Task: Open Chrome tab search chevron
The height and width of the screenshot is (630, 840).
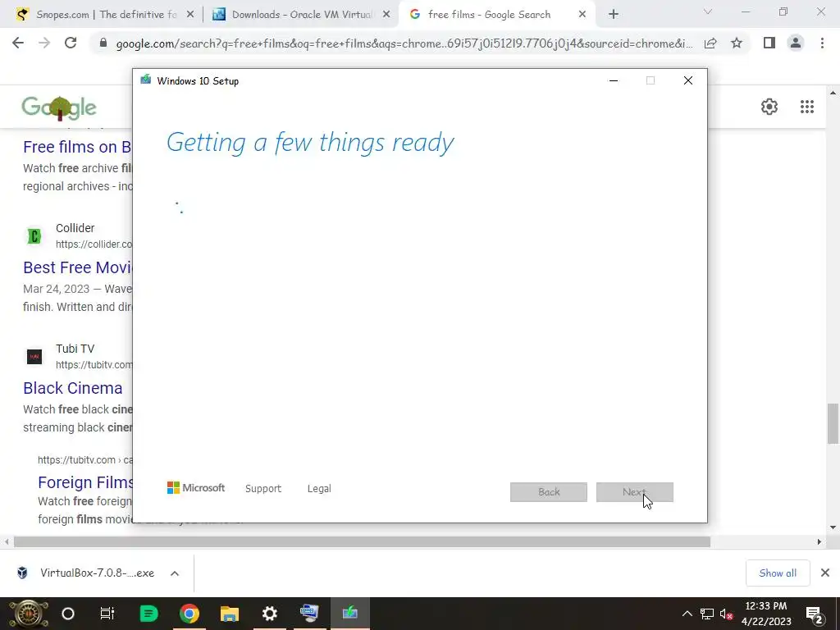Action: pyautogui.click(x=708, y=11)
